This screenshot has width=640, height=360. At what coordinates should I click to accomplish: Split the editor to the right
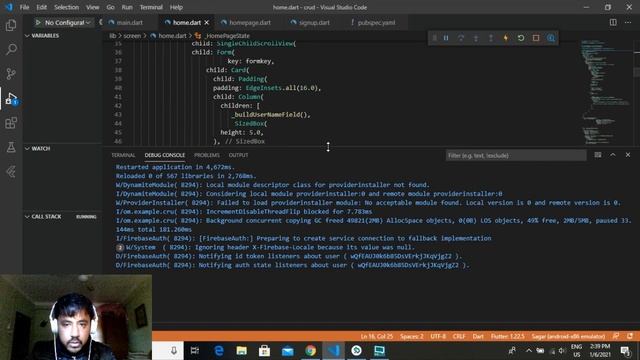pos(613,22)
